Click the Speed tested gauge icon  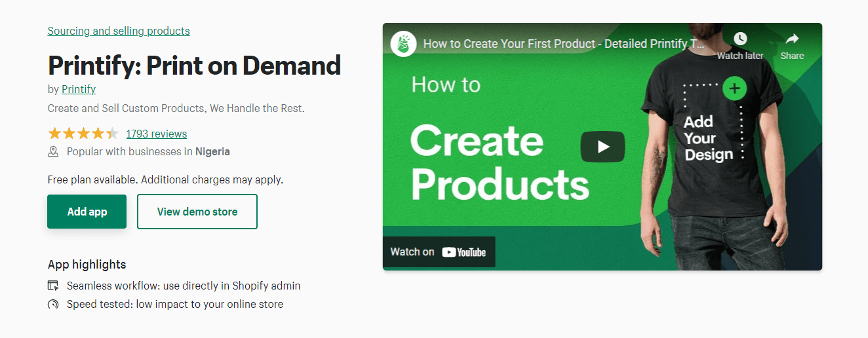(x=53, y=304)
